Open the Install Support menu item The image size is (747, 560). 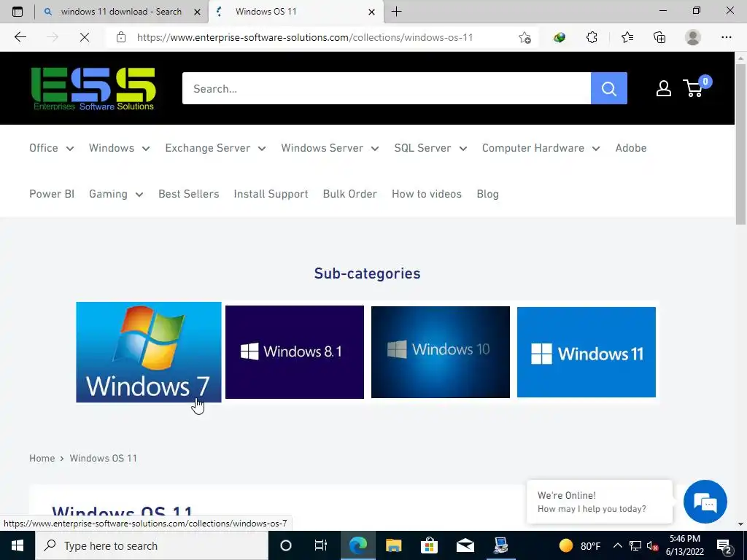coord(271,194)
